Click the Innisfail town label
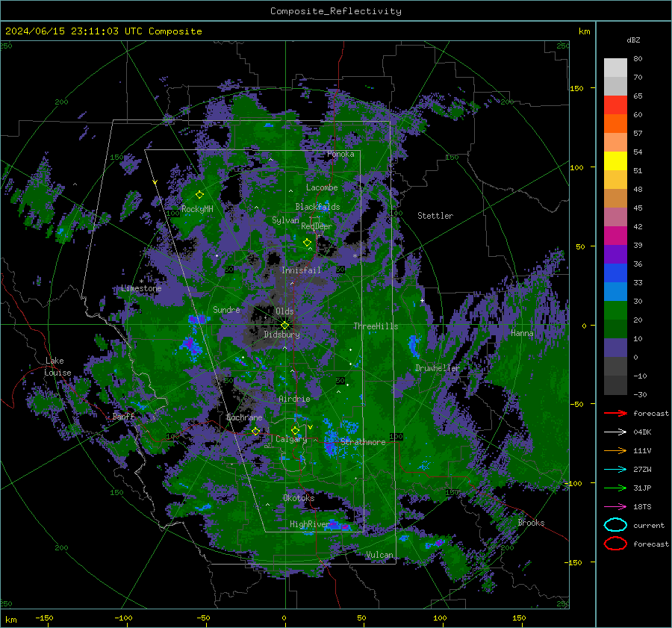 click(x=301, y=270)
